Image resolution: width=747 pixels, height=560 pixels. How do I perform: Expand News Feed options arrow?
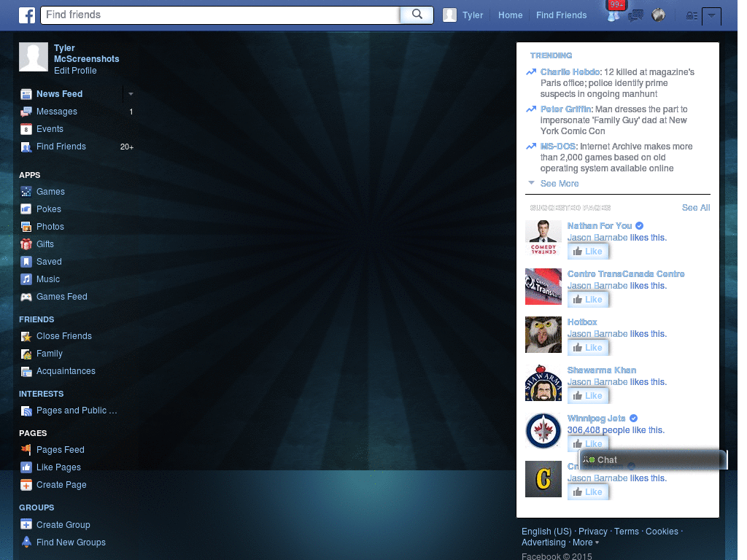click(131, 94)
